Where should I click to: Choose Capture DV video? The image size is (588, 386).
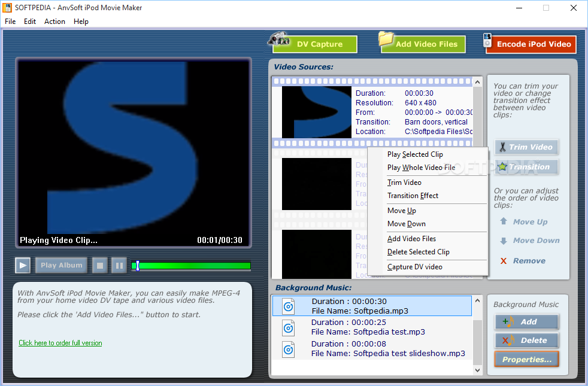428,267
